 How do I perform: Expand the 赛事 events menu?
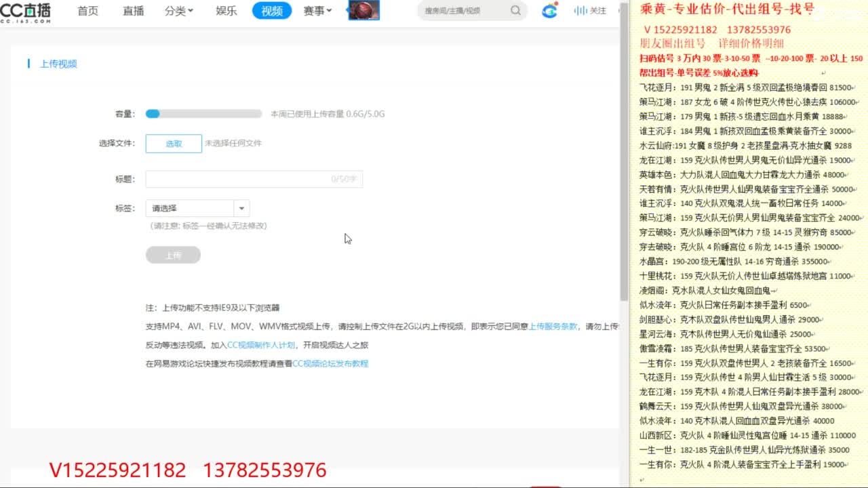317,11
